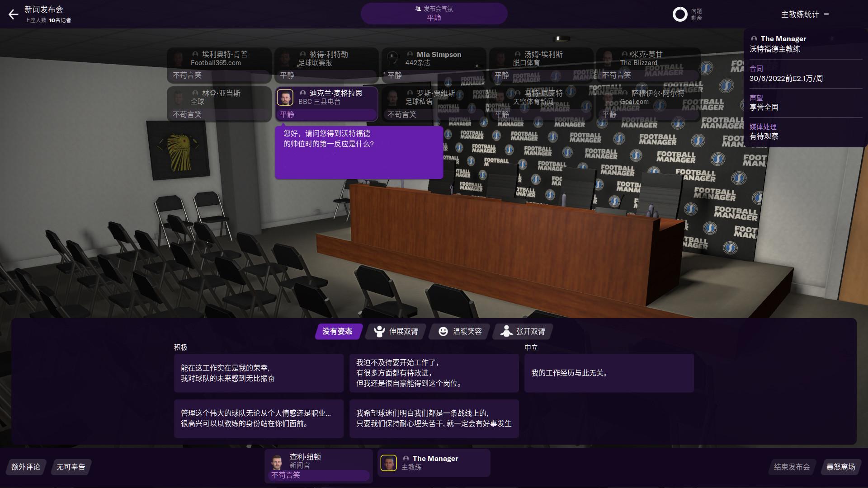
Task: 点击底部The Manager主教练头像图标
Action: 388,462
